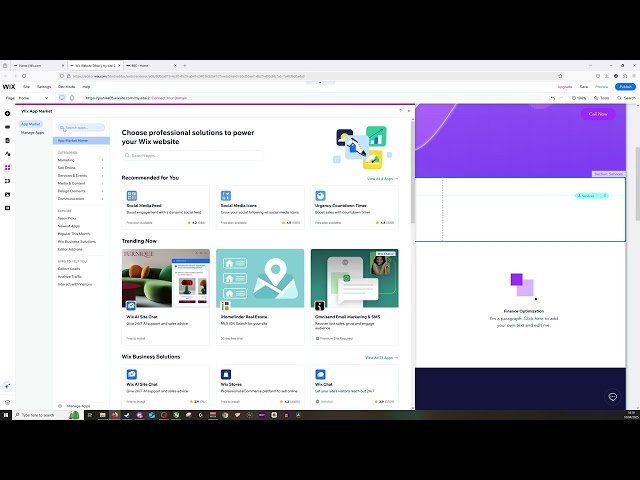
Task: Click the Upgrade link
Action: [x=565, y=87]
